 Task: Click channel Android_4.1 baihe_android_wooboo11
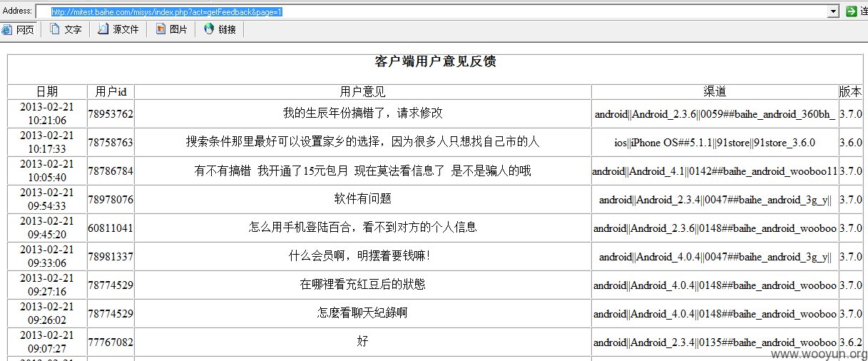715,171
